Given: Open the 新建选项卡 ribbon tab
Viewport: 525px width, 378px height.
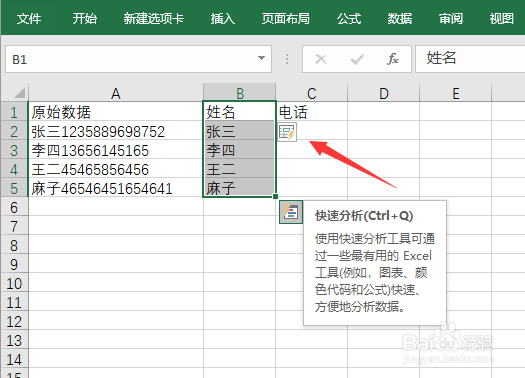Looking at the screenshot, I should coord(153,18).
